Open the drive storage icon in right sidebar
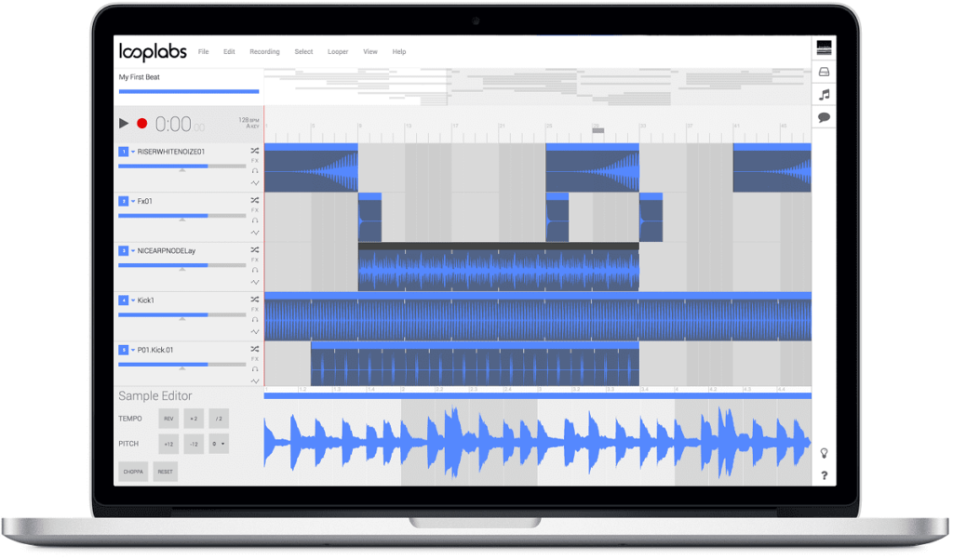This screenshot has width=953, height=560. [x=824, y=72]
